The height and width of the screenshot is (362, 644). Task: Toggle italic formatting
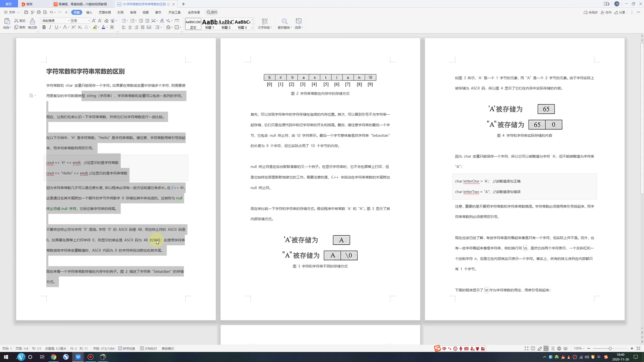pyautogui.click(x=50, y=27)
